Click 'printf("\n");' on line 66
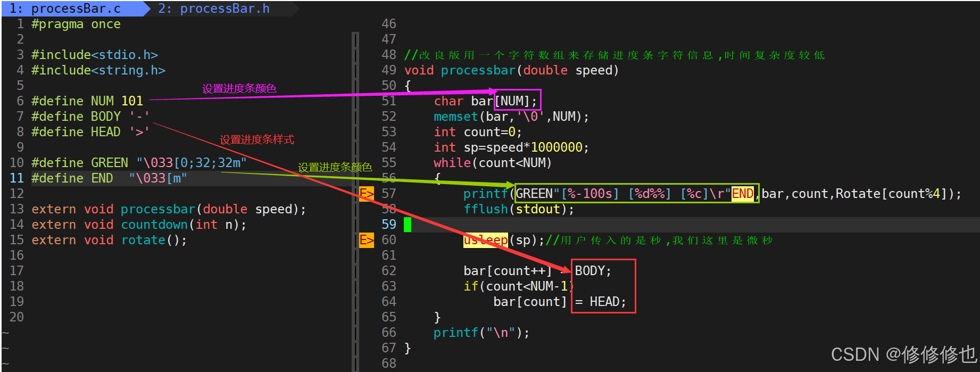The width and height of the screenshot is (980, 372). coord(481,333)
